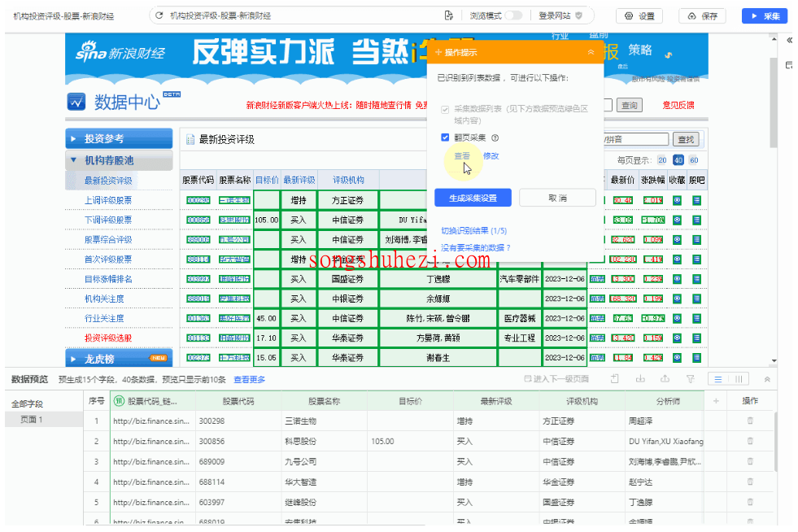798x532 pixels.
Task: Start the blue 采集 collect button
Action: pyautogui.click(x=765, y=15)
